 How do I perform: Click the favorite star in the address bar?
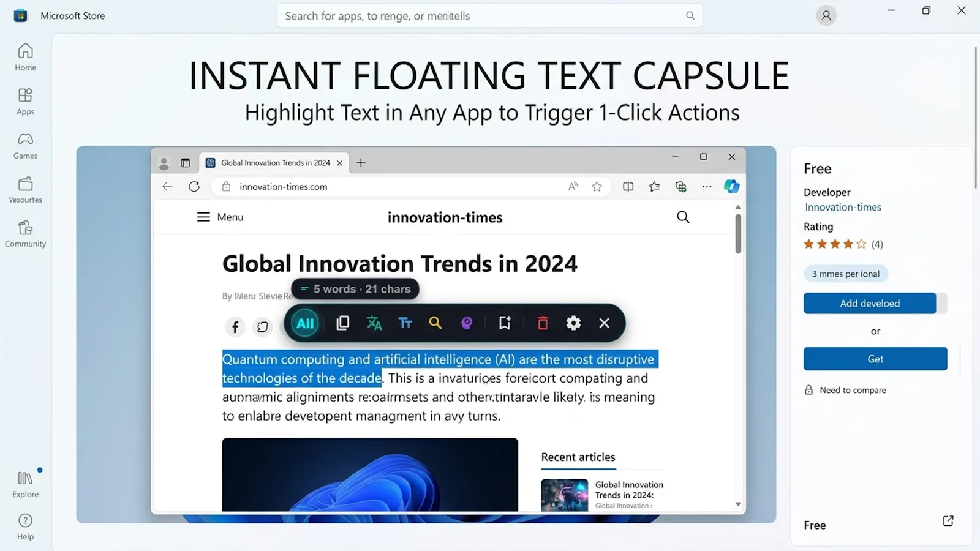(x=597, y=187)
